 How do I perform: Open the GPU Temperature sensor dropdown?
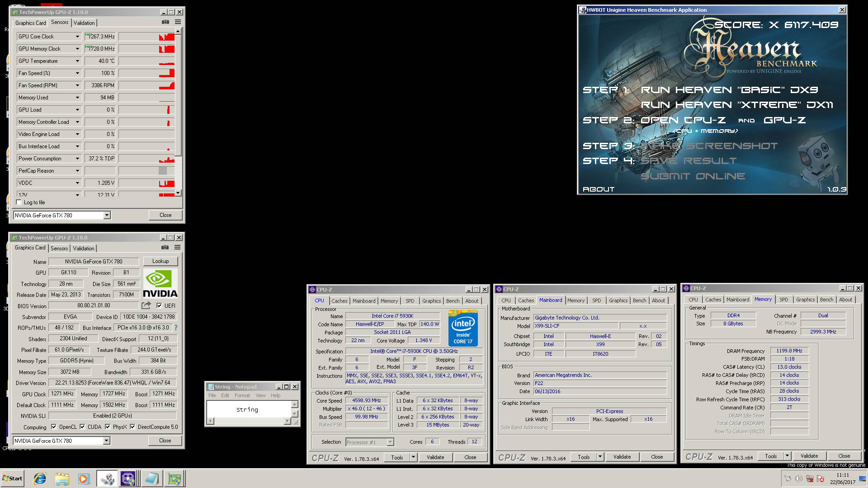click(x=77, y=61)
